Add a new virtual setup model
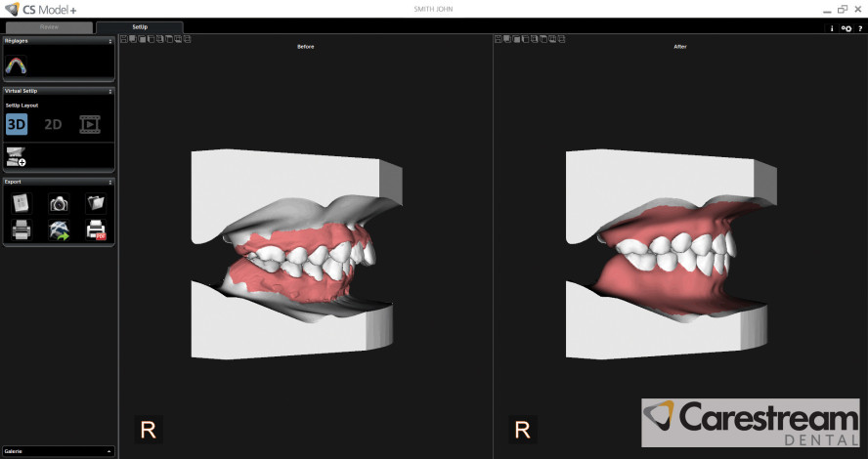 click(16, 155)
